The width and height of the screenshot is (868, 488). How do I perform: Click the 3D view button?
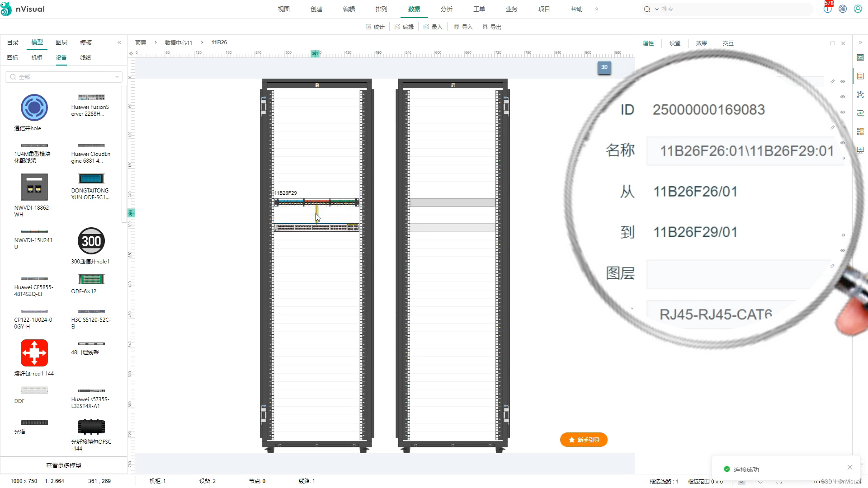pos(604,67)
